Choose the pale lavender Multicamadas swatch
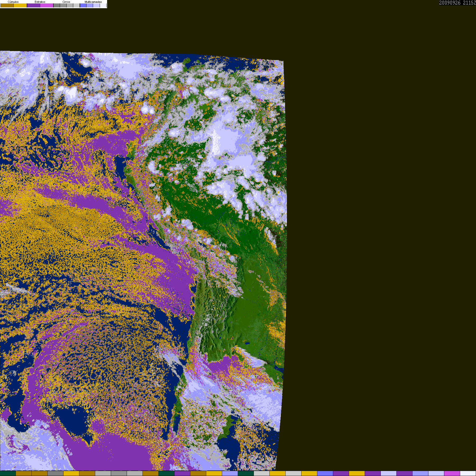 [96, 5]
